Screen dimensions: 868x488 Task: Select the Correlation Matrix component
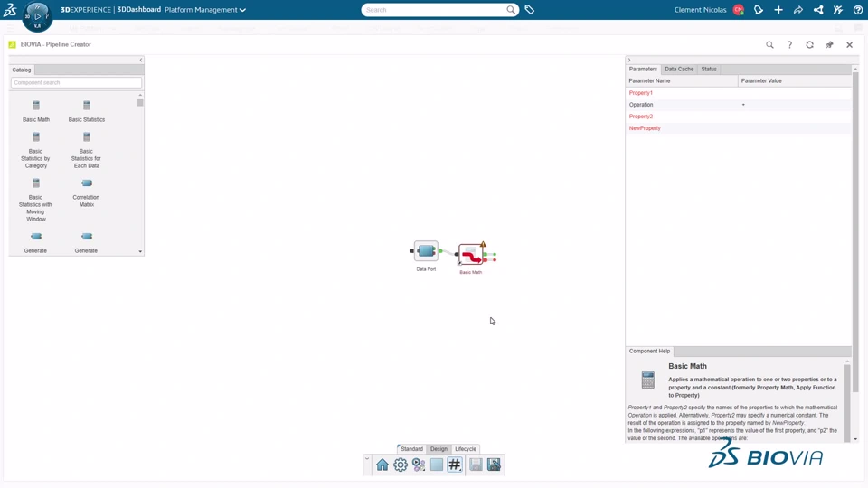tap(87, 192)
